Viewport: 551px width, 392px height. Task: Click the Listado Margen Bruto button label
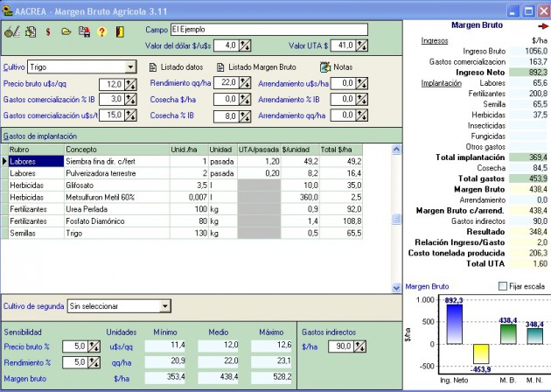click(262, 66)
